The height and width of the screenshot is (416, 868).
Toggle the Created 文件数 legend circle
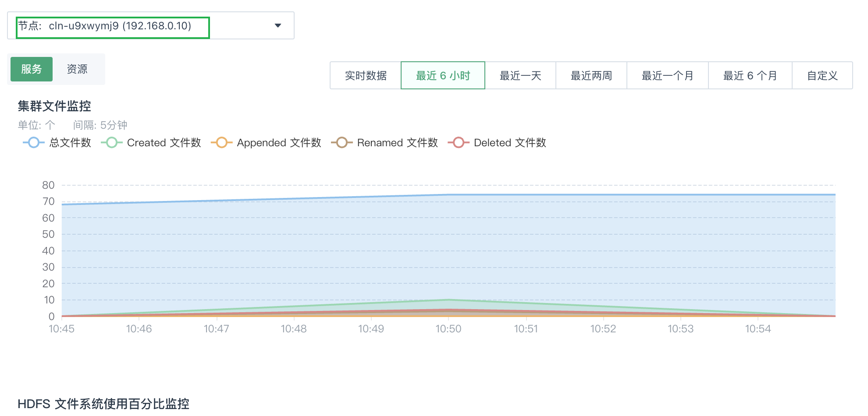click(x=112, y=143)
